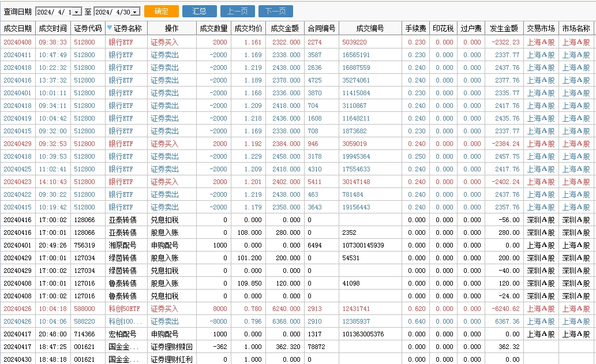Click the 发生金额 column header
Screen dimensions: 596x364
(x=504, y=28)
